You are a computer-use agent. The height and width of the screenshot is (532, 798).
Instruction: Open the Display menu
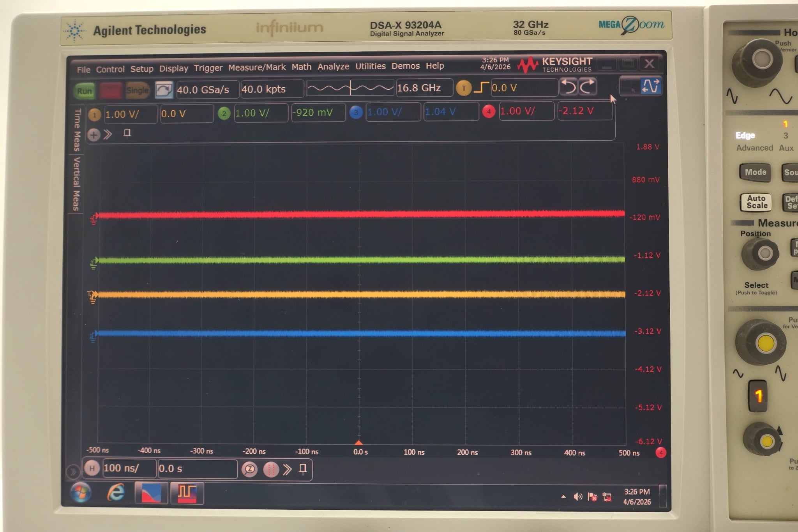coord(173,69)
